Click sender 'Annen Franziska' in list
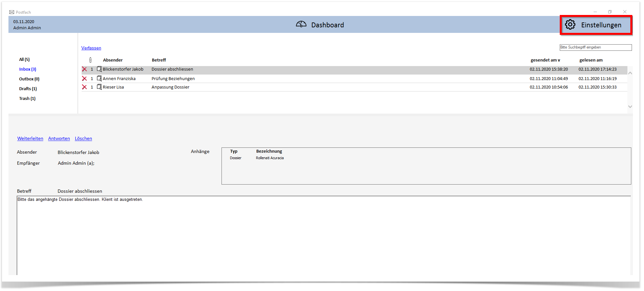 [119, 79]
